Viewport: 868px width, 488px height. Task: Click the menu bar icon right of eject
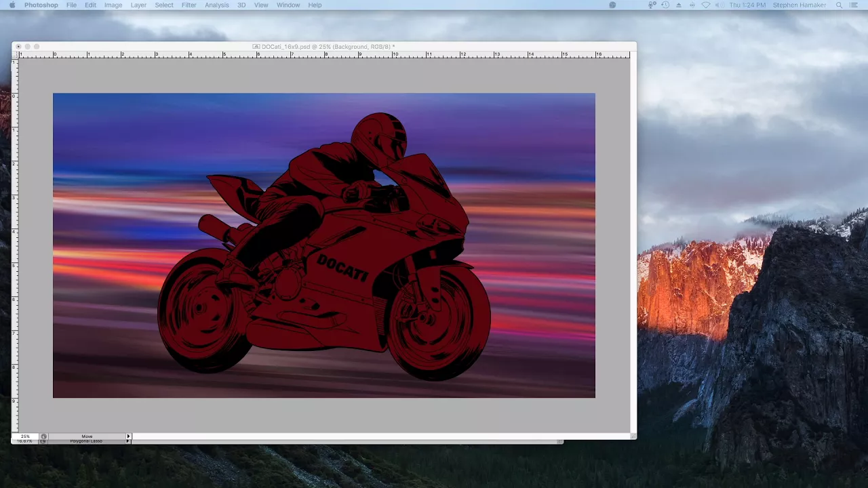click(x=692, y=5)
